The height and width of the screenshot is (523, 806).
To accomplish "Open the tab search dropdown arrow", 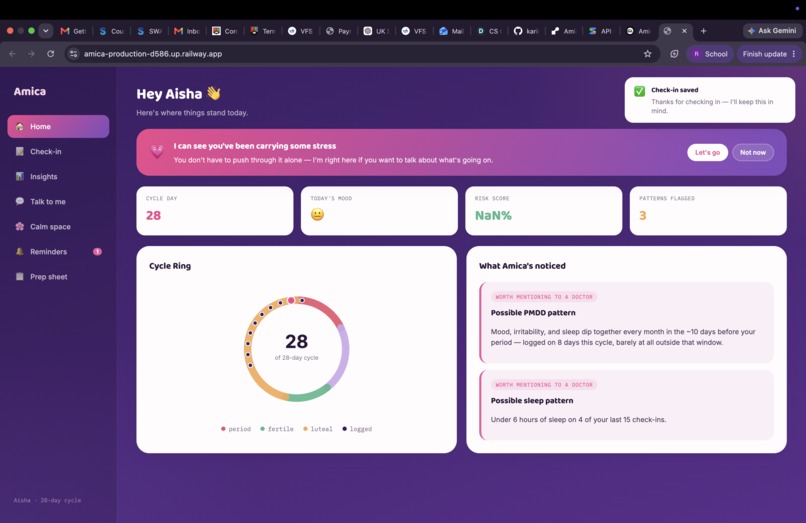I will click(46, 31).
